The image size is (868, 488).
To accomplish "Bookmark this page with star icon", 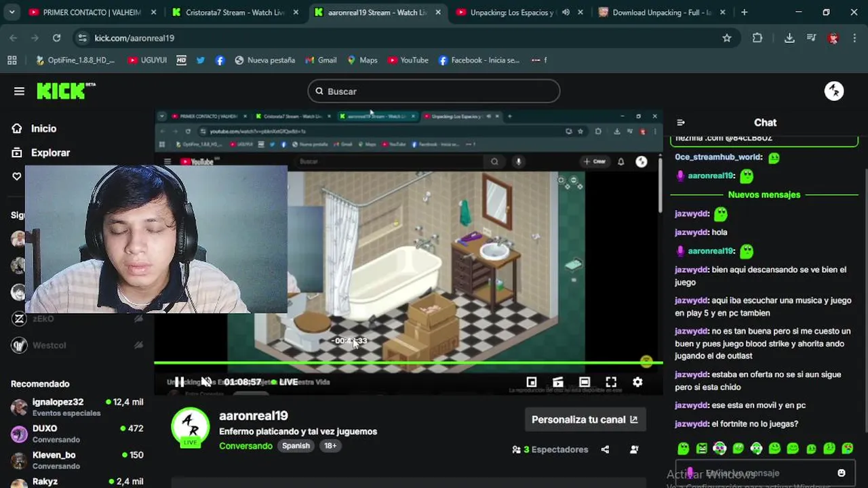I will tap(727, 38).
